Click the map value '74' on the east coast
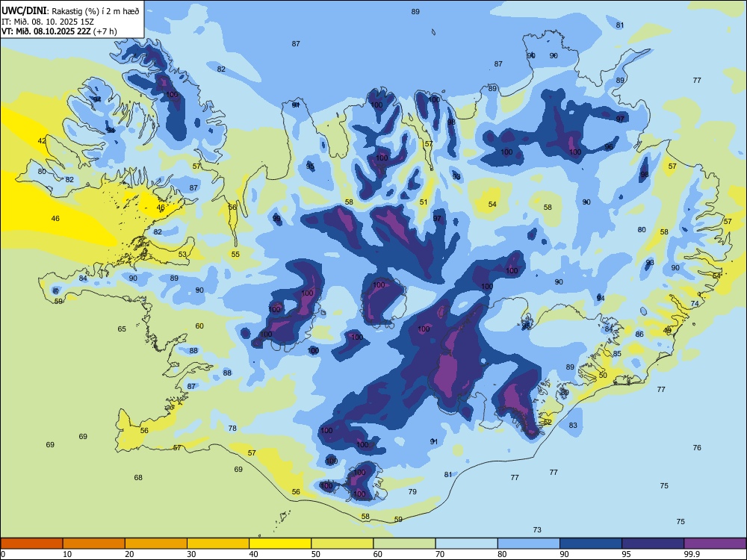 click(695, 304)
